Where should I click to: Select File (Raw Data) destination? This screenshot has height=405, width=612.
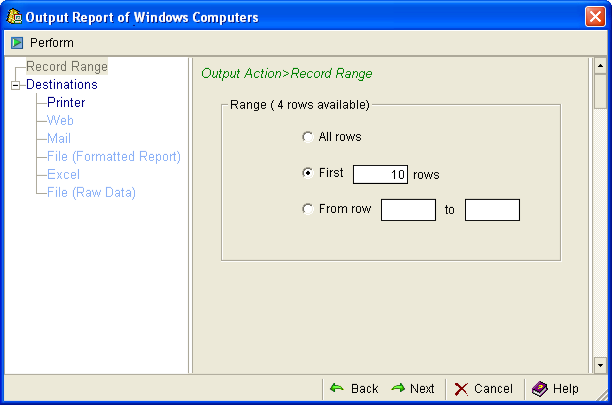click(91, 192)
